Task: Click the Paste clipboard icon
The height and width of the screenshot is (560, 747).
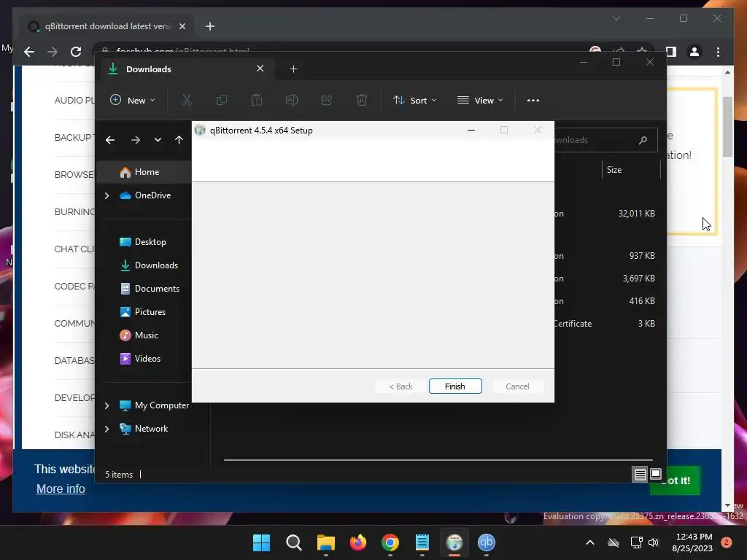Action: pos(257,100)
